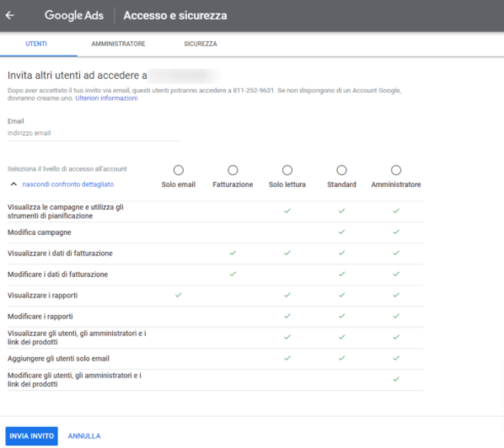Screen dimensions: 504x448
Task: Open the Ulteriori informazioni link
Action: [x=106, y=99]
